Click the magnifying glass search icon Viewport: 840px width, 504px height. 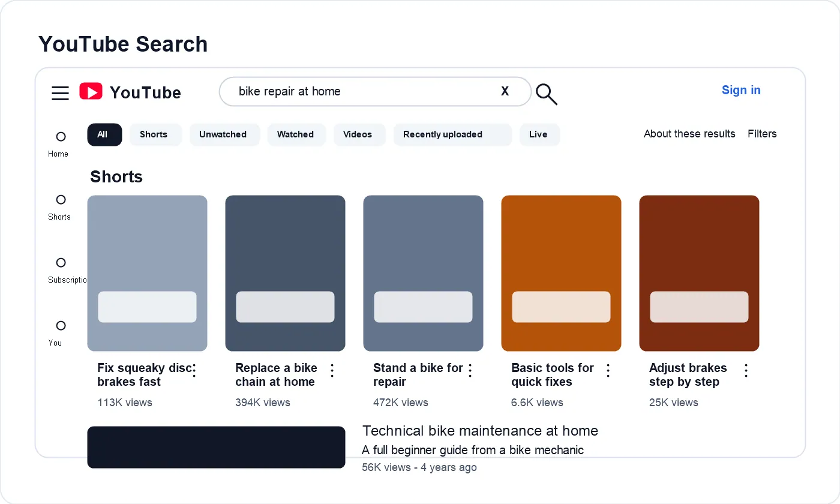546,94
